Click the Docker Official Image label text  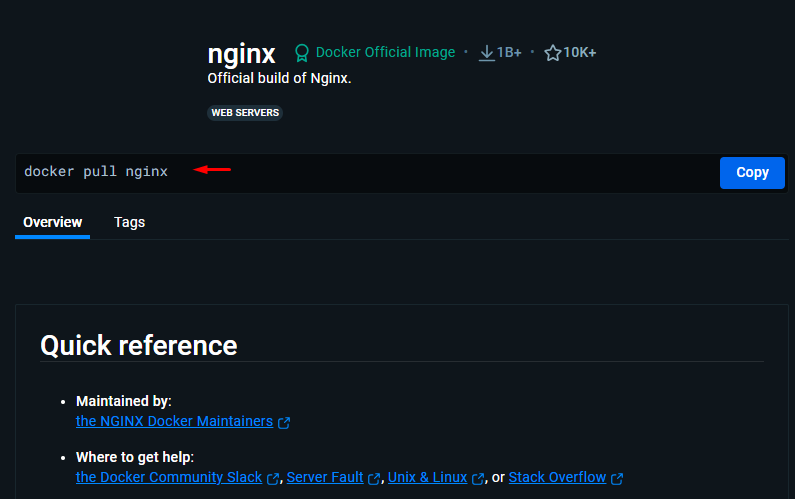[385, 52]
